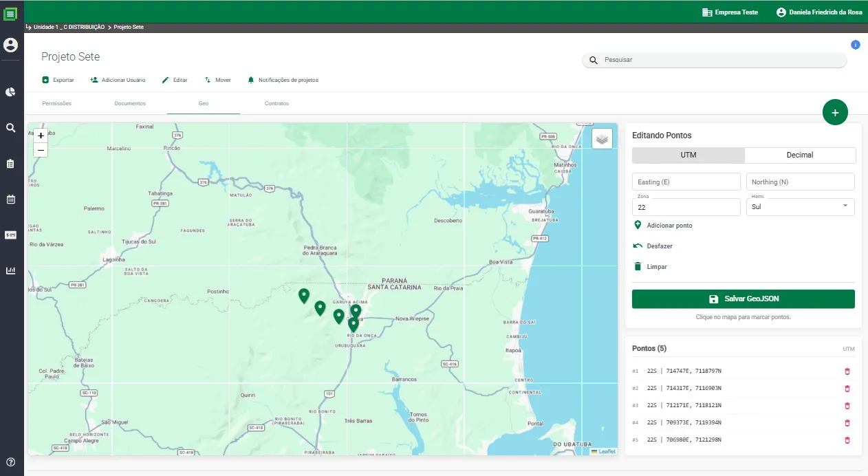Screen dimensions: 868x476
Task: Click Unidade 1 _ C DISTRIBUIÇÃO breadcrumb
Action: click(x=69, y=27)
